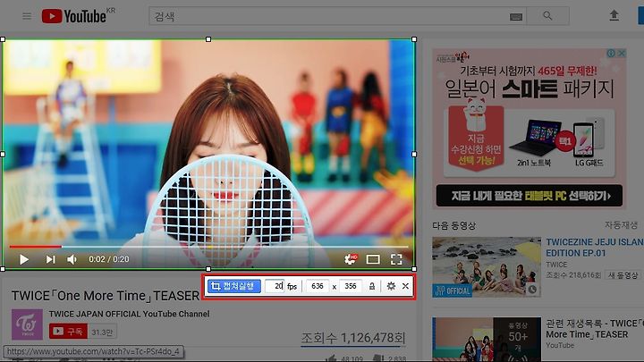Click the TWICE channel avatar thumbnail
Screen dimensions: 644x362
coord(27,324)
